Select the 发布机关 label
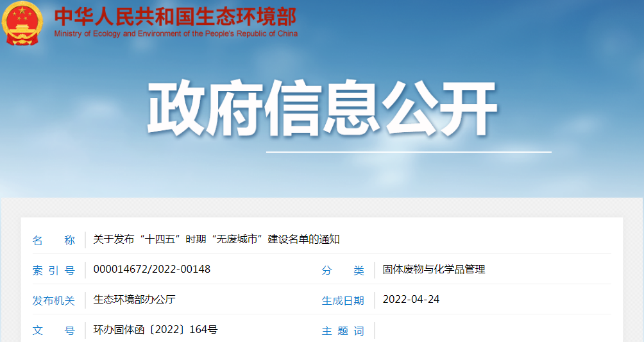This screenshot has height=342, width=644. (53, 300)
